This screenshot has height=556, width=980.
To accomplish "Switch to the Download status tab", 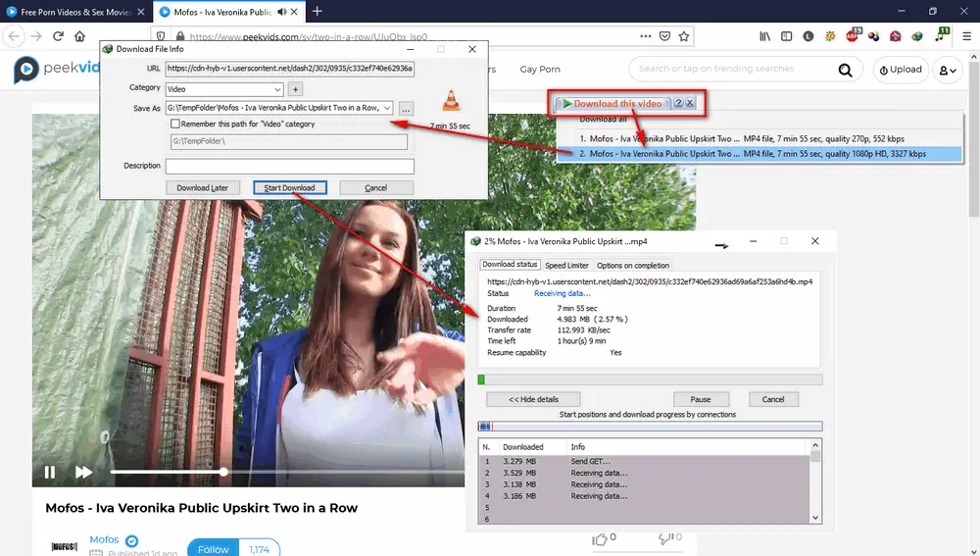I will point(510,265).
